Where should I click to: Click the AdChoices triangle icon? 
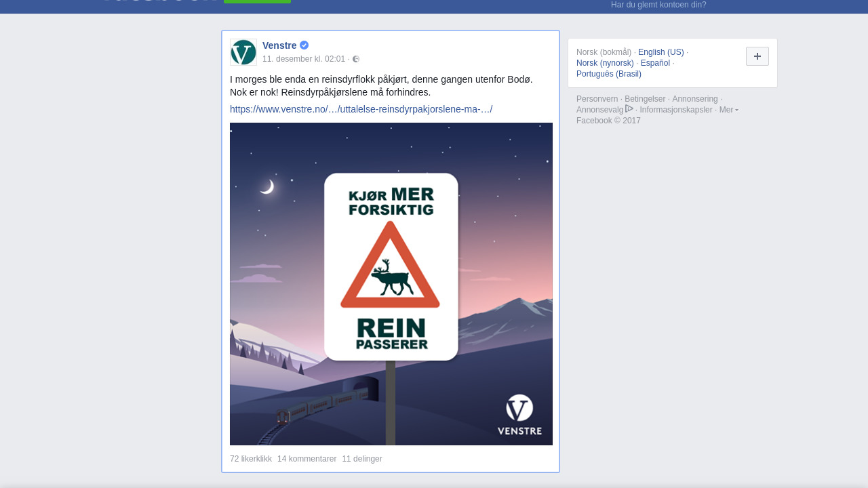[629, 109]
